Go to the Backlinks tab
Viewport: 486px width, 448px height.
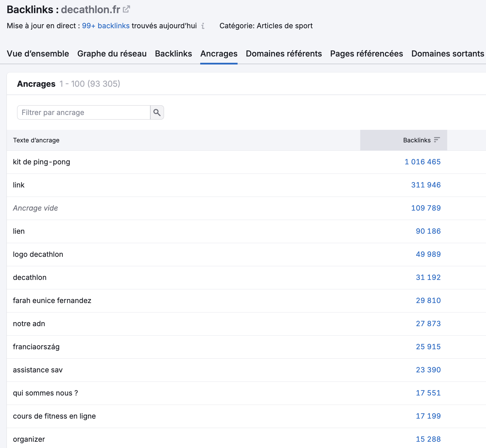point(173,54)
